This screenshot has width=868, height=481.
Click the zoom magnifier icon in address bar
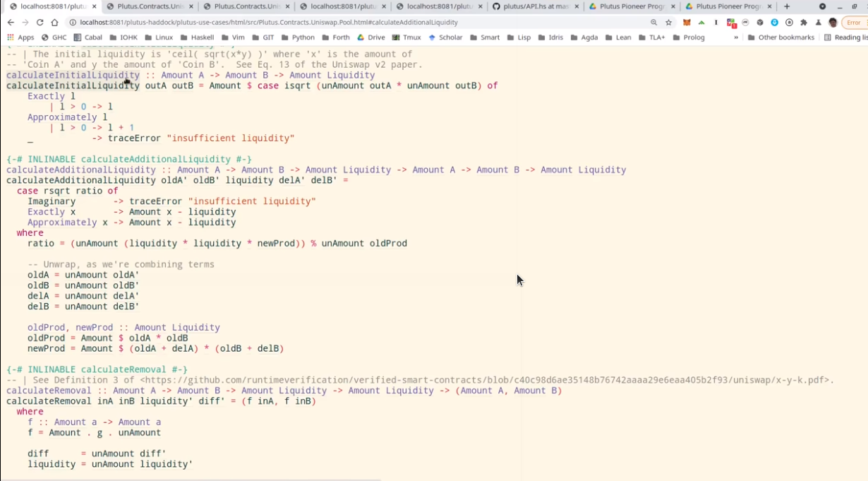pyautogui.click(x=653, y=23)
